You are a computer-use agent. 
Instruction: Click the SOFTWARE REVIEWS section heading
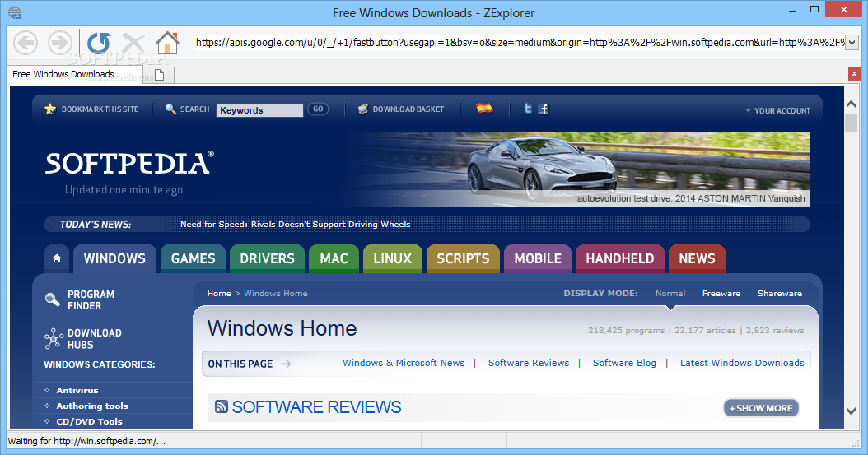[x=316, y=407]
